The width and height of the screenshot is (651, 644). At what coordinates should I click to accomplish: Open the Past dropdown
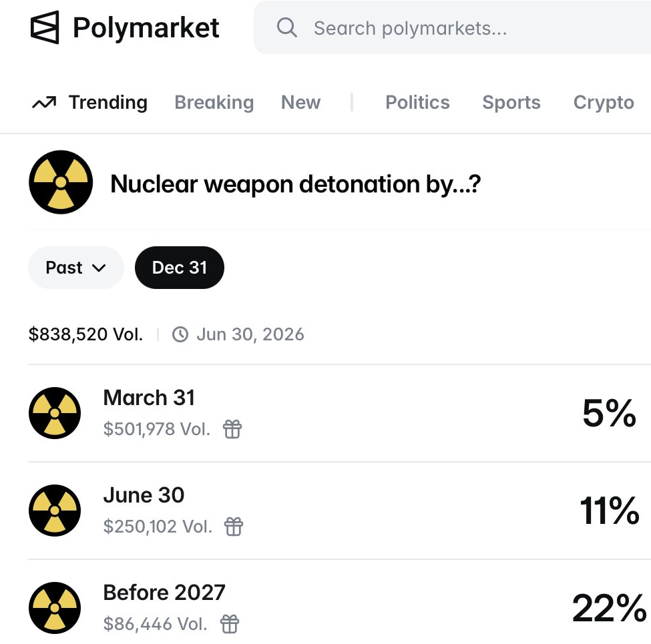(x=75, y=268)
